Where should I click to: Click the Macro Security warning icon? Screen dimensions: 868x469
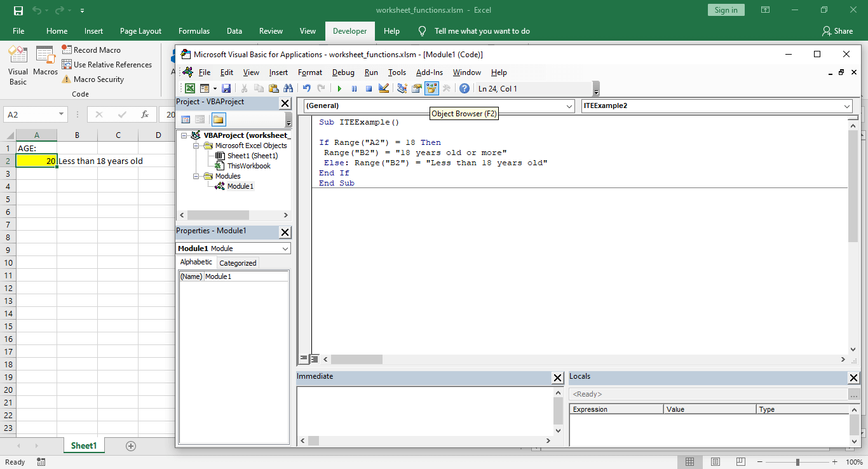[67, 79]
